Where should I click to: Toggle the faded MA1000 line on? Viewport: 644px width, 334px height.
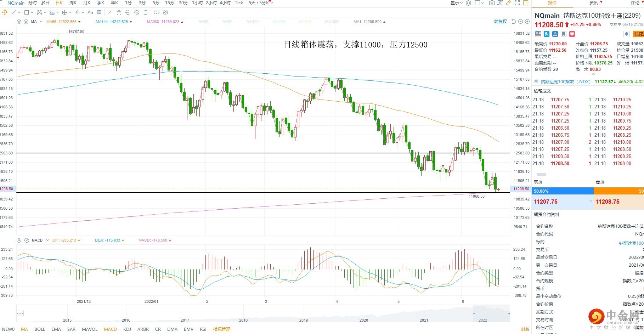333,22
